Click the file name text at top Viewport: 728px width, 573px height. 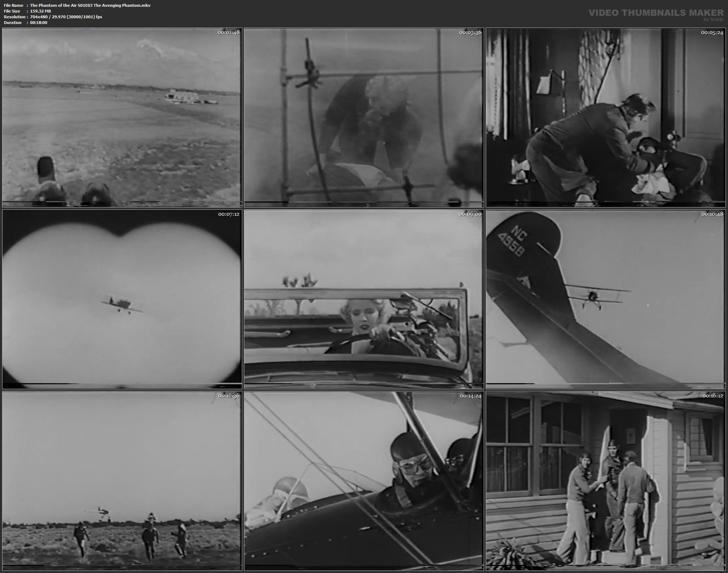click(x=90, y=5)
